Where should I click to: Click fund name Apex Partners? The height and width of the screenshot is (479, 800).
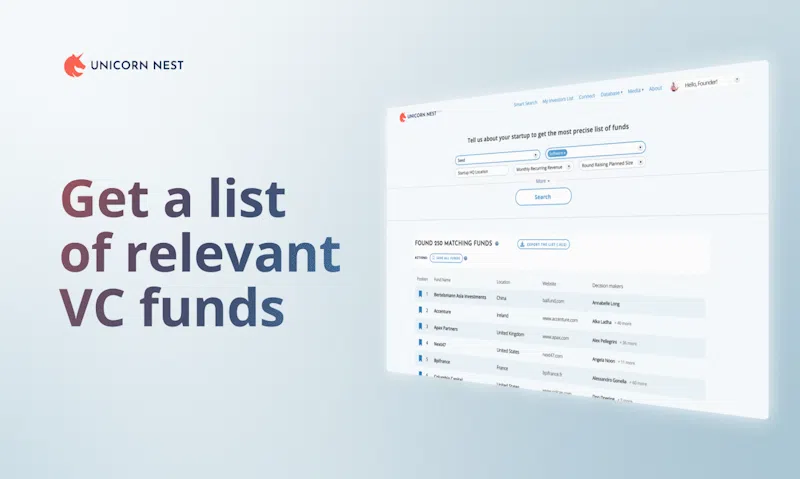(445, 328)
